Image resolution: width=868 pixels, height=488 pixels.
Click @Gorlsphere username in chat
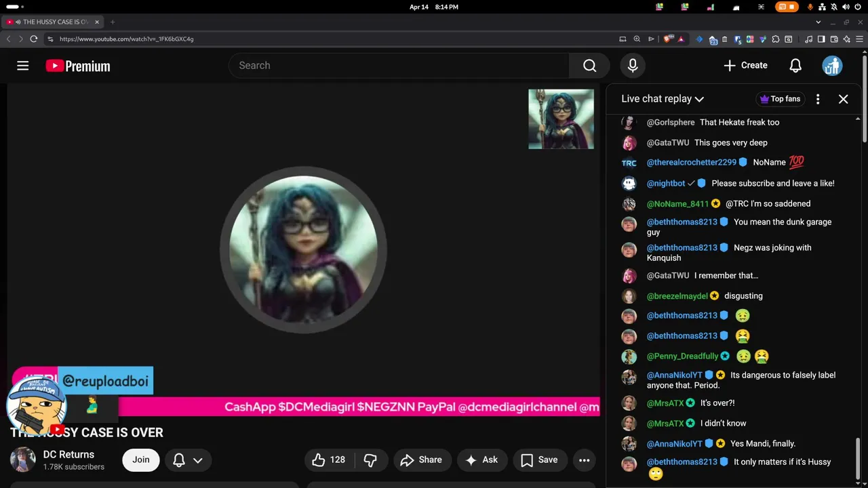coord(671,122)
